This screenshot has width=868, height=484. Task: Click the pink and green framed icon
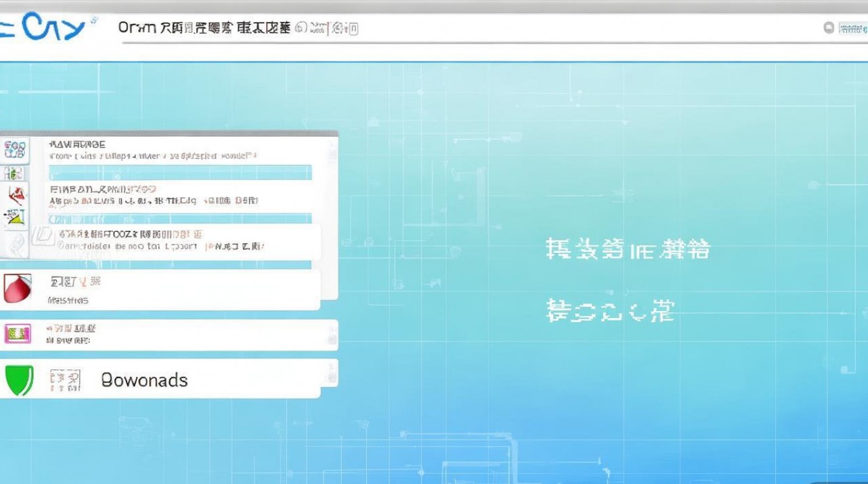pyautogui.click(x=17, y=334)
